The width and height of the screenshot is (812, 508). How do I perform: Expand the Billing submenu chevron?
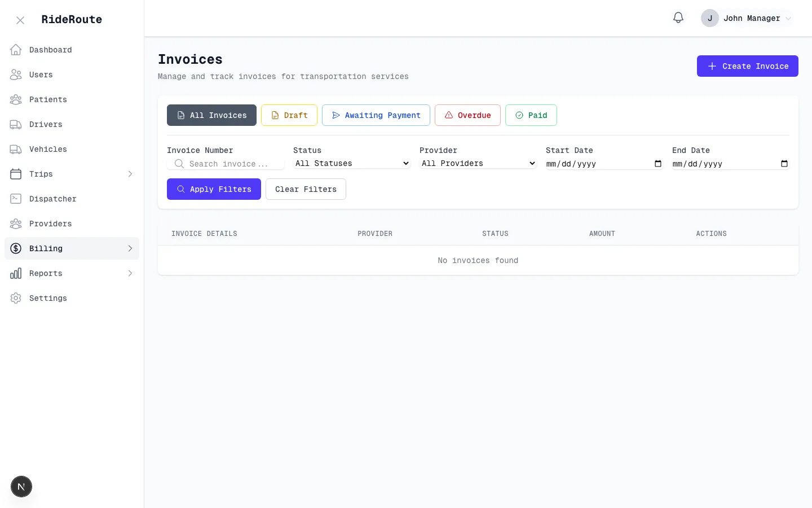pos(130,248)
